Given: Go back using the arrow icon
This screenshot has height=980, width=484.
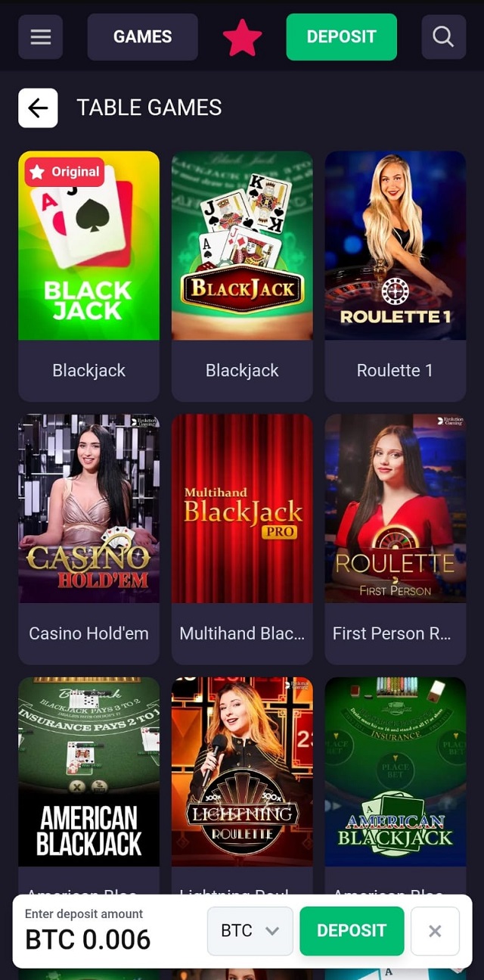Looking at the screenshot, I should pyautogui.click(x=38, y=108).
